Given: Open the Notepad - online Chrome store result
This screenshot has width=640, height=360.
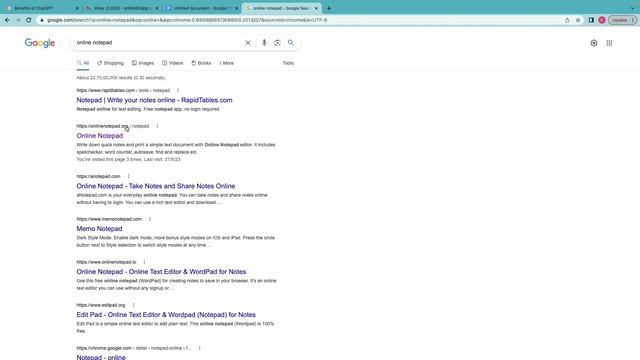Looking at the screenshot, I should tap(101, 357).
